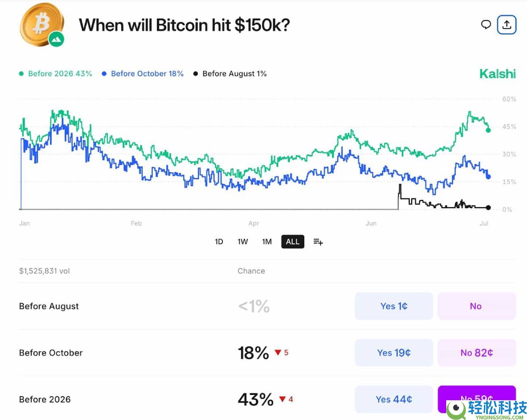Open the comments speech bubble icon

click(x=486, y=25)
